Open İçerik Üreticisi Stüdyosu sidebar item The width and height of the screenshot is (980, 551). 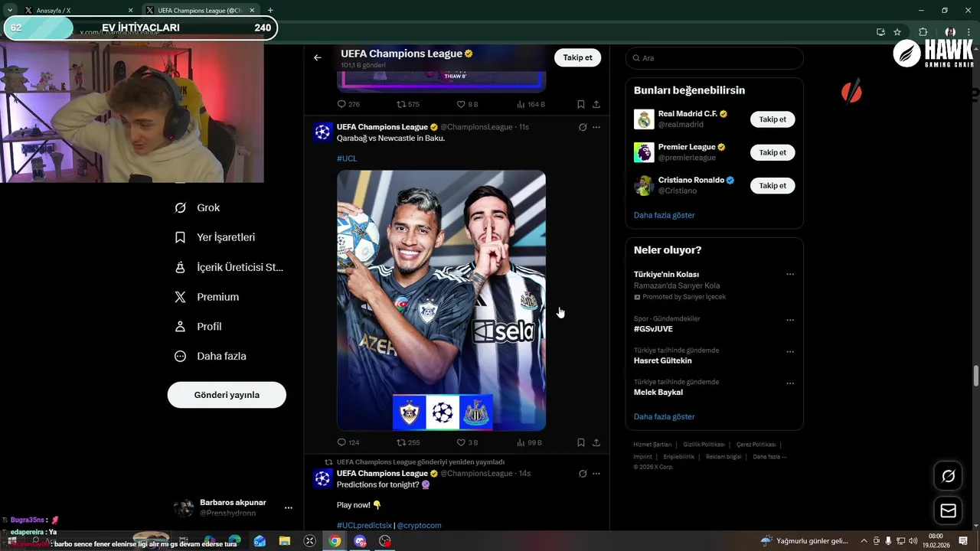[229, 267]
